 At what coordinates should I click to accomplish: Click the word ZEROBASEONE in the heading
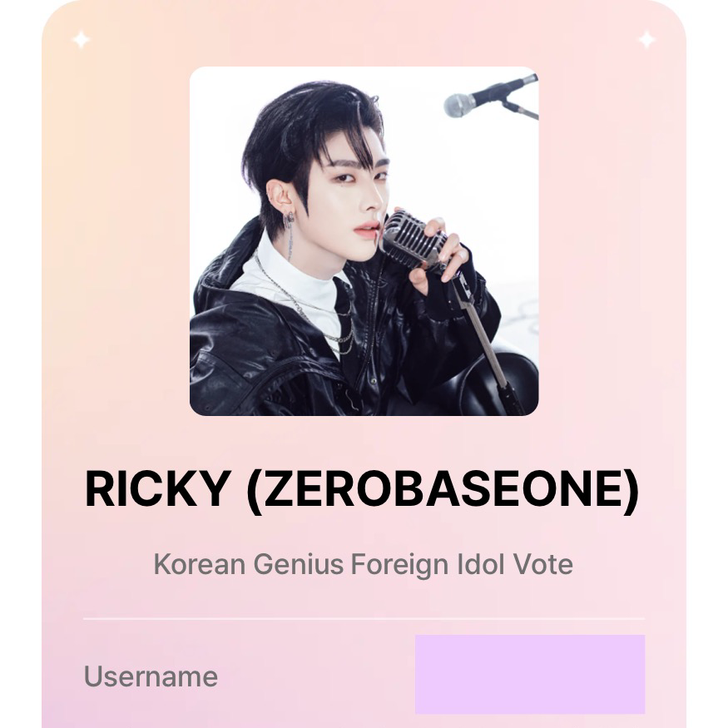(443, 490)
